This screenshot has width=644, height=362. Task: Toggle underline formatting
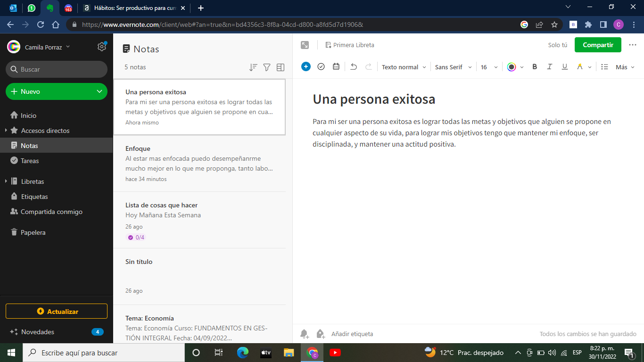click(x=565, y=67)
